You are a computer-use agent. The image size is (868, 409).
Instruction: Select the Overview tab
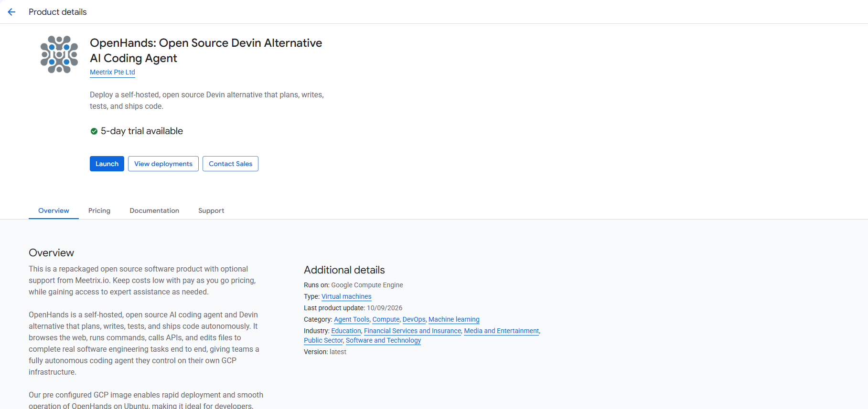[x=54, y=210]
